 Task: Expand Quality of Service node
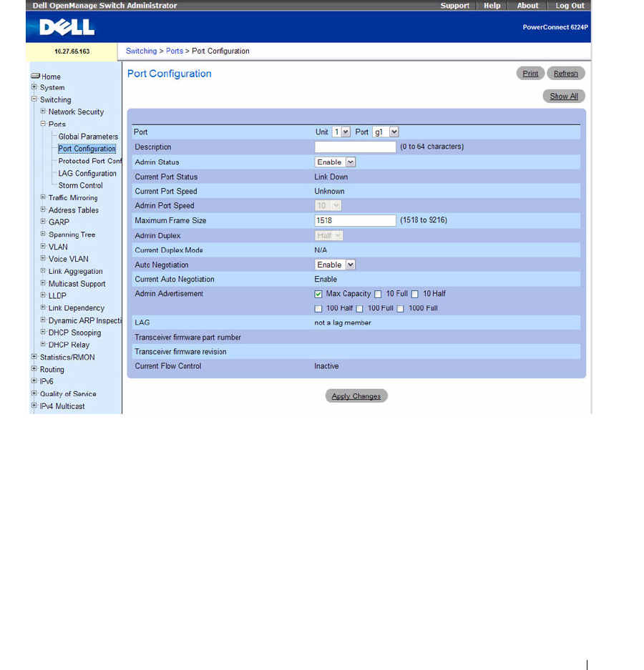click(x=34, y=393)
